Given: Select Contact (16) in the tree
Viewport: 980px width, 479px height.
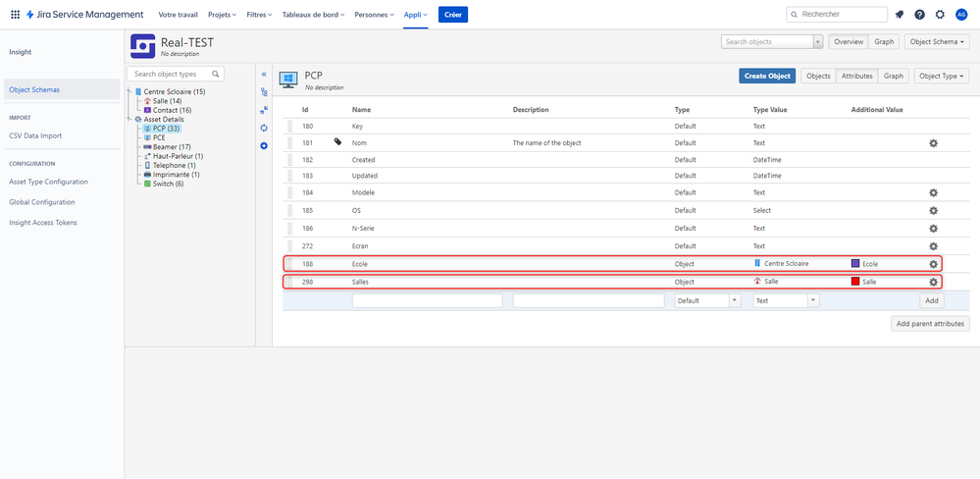Looking at the screenshot, I should click(x=172, y=110).
